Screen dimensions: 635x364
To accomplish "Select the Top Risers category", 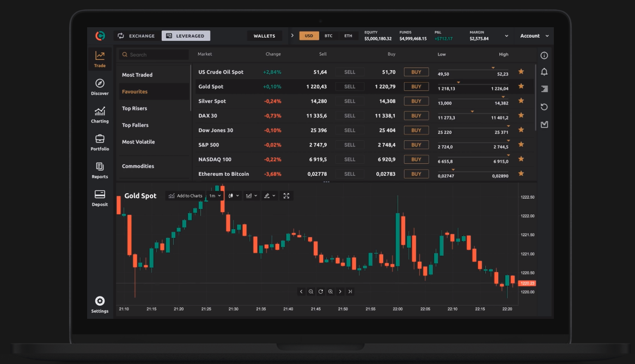I will click(x=154, y=108).
